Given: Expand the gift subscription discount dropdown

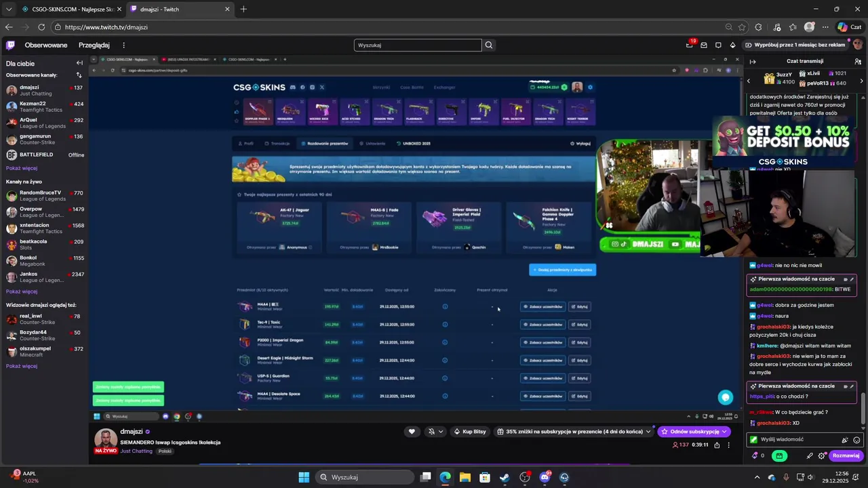Looking at the screenshot, I should coord(648,432).
